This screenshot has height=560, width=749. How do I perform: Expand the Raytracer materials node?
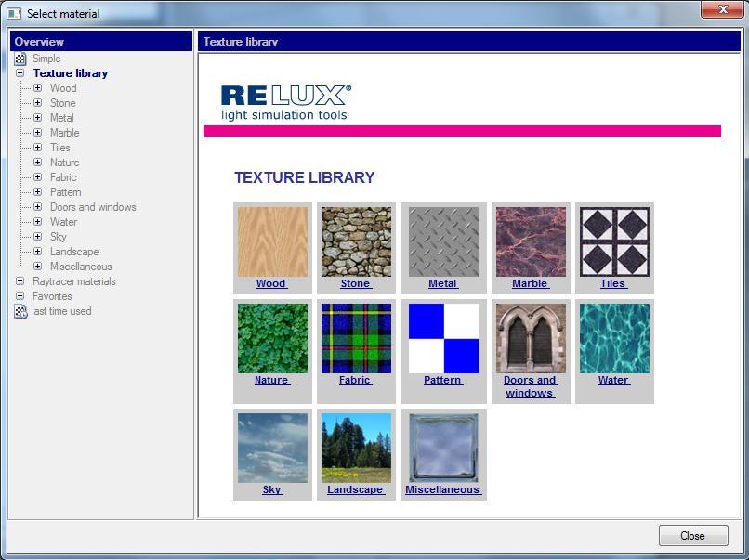pos(20,280)
